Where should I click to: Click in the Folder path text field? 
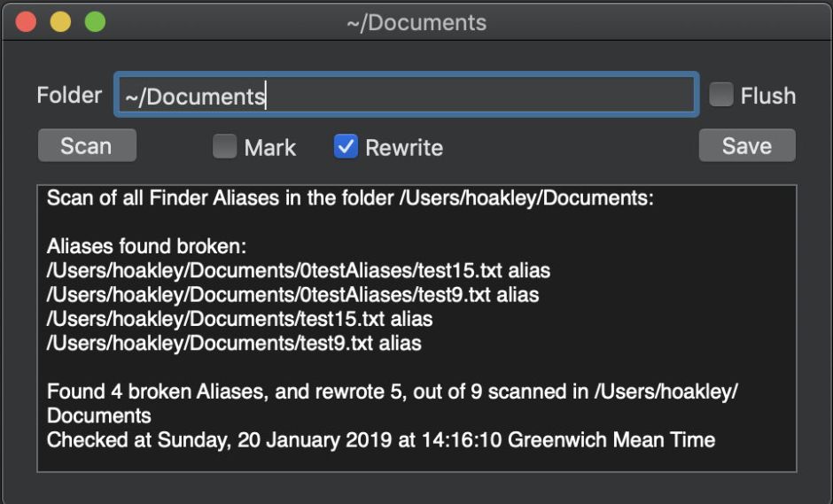(406, 96)
